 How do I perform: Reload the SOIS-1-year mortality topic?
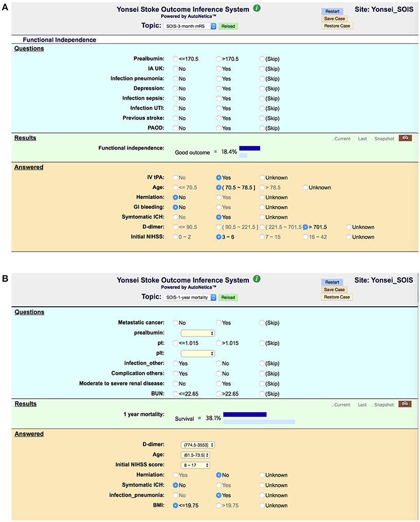[x=228, y=297]
